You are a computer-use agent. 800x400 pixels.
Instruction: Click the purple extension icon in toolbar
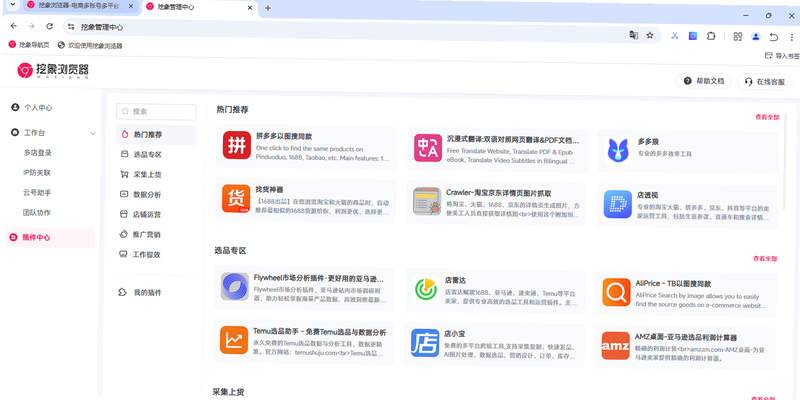point(692,36)
